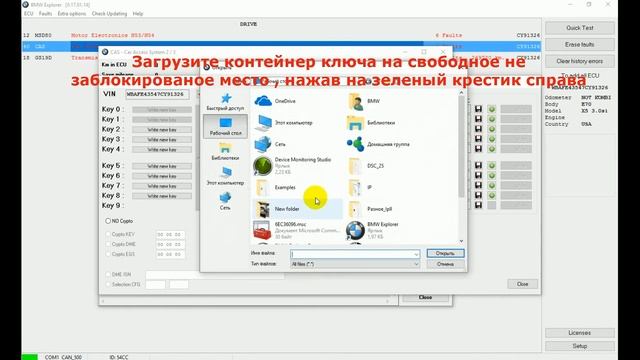The image size is (640, 360).
Task: Load key container with Key 3 green icon
Action: click(x=492, y=139)
